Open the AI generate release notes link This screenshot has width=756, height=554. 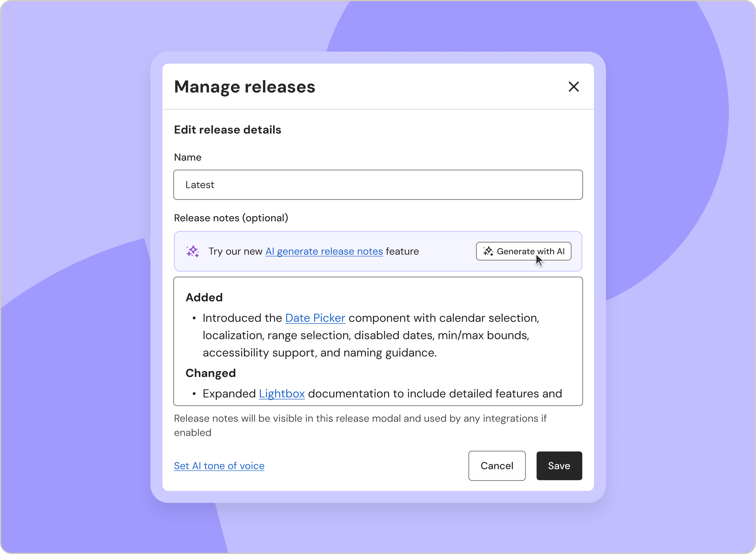pyautogui.click(x=324, y=251)
